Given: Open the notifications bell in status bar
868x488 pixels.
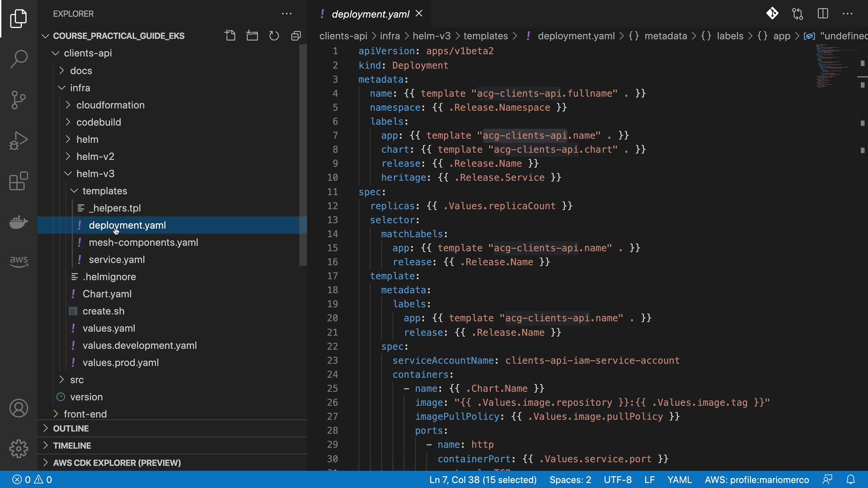Looking at the screenshot, I should click(850, 479).
